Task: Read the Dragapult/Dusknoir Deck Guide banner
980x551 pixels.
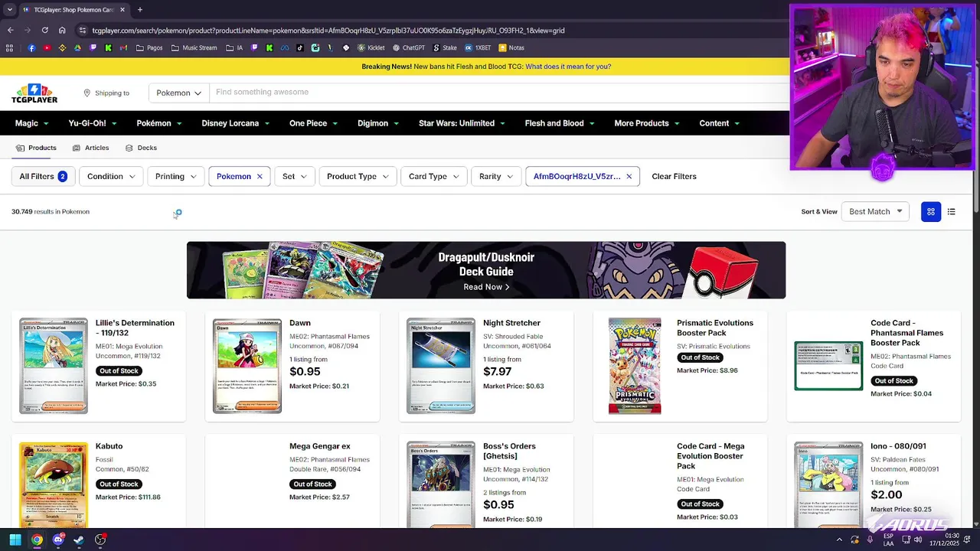Action: click(x=486, y=270)
